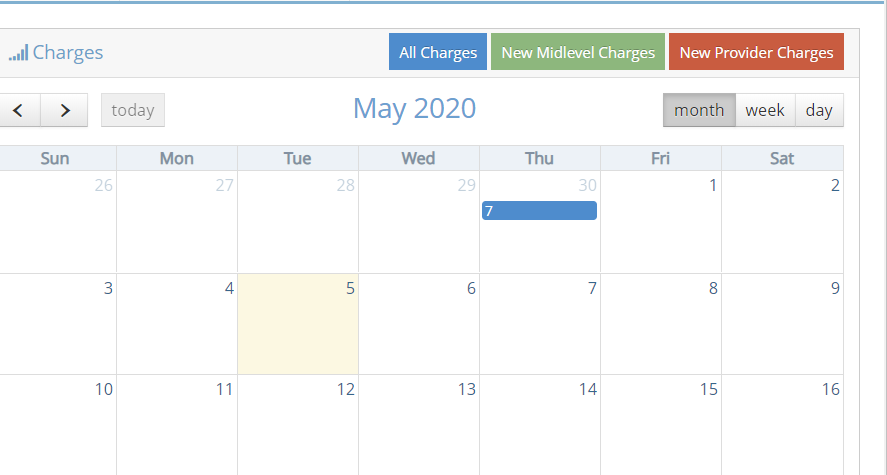Viewport: 887px width, 475px height.
Task: Click the Charges bar-chart icon
Action: click(x=18, y=53)
